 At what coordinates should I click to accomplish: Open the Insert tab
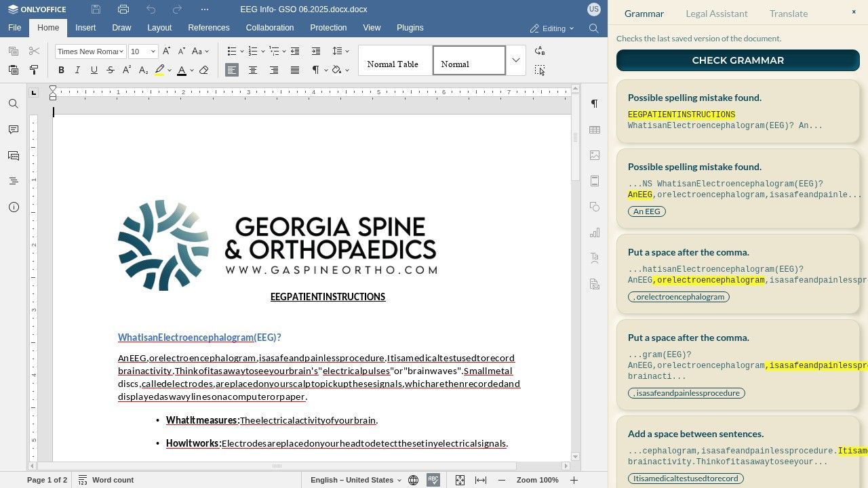pos(85,28)
